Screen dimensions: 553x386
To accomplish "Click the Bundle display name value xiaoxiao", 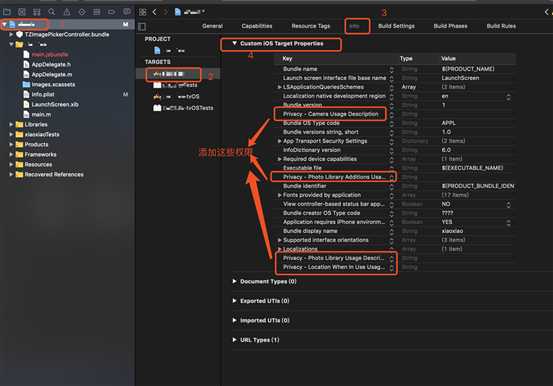I will [x=452, y=231].
